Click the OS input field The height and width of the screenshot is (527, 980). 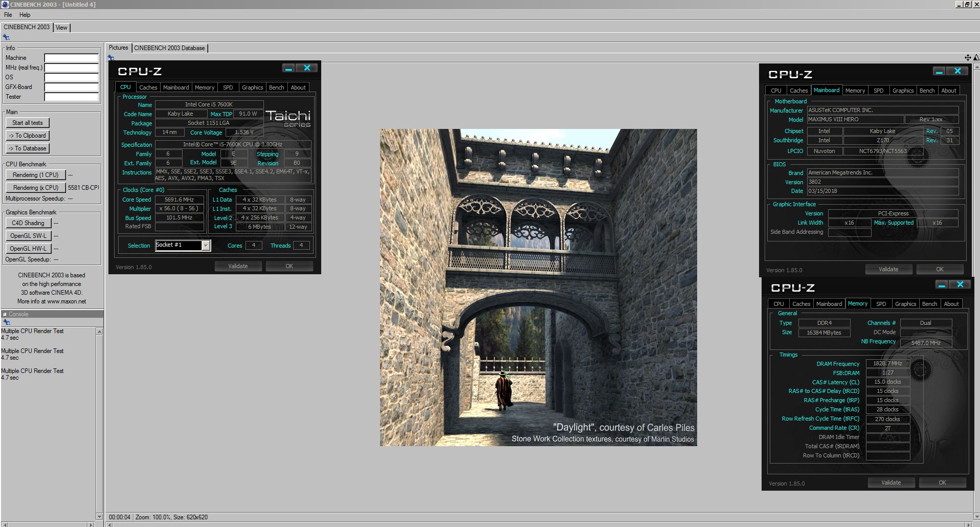pos(71,77)
